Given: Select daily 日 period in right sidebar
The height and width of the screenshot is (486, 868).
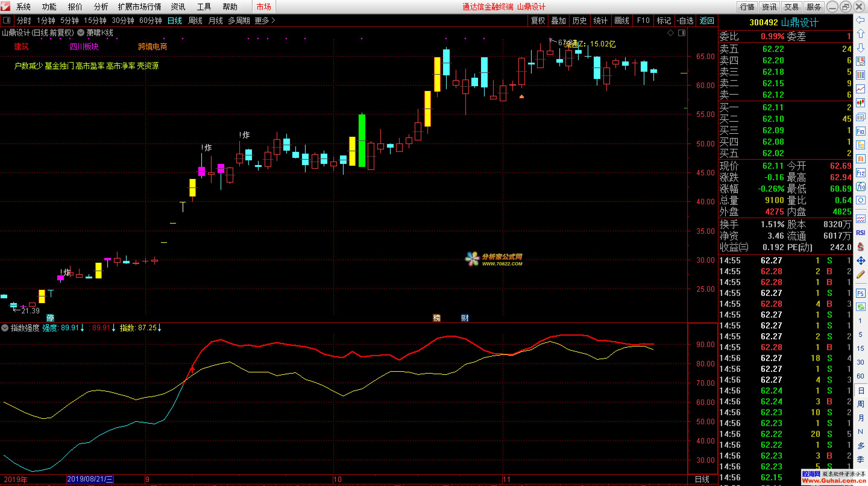Looking at the screenshot, I should (860, 391).
